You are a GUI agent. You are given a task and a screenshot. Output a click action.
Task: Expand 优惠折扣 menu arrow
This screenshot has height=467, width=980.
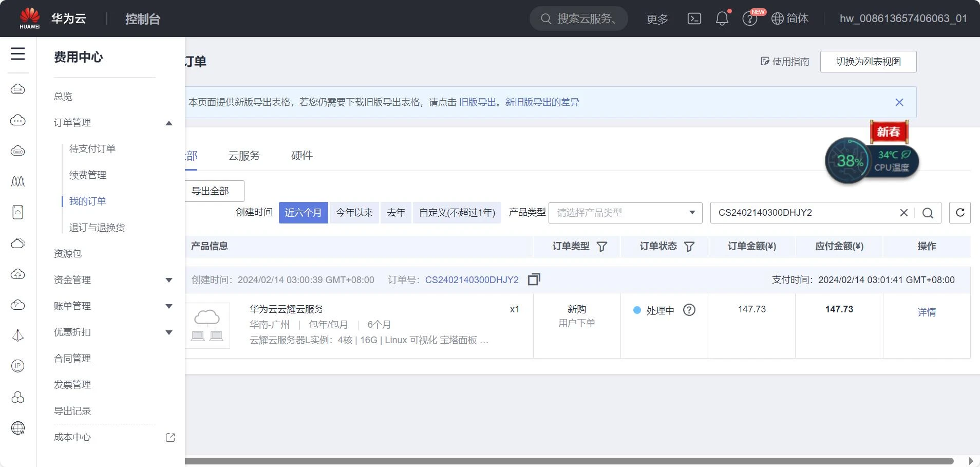[x=169, y=332]
